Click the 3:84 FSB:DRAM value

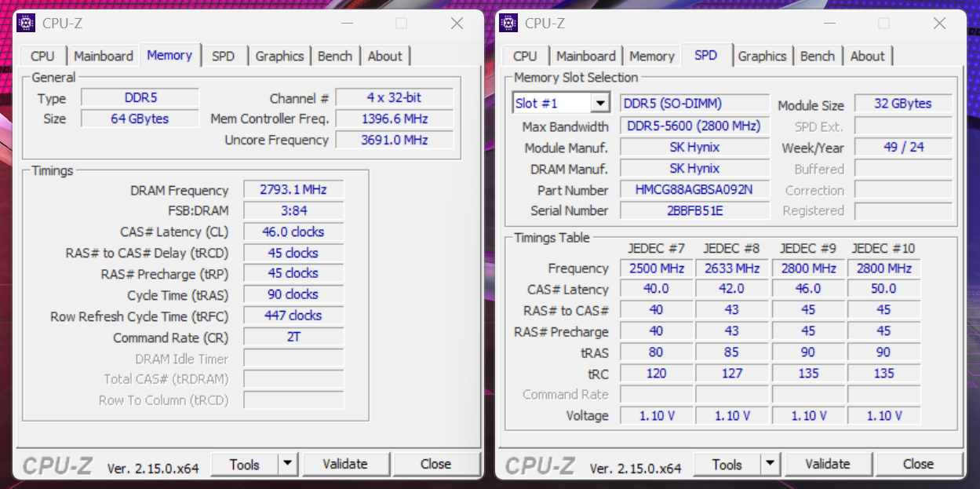pyautogui.click(x=293, y=210)
